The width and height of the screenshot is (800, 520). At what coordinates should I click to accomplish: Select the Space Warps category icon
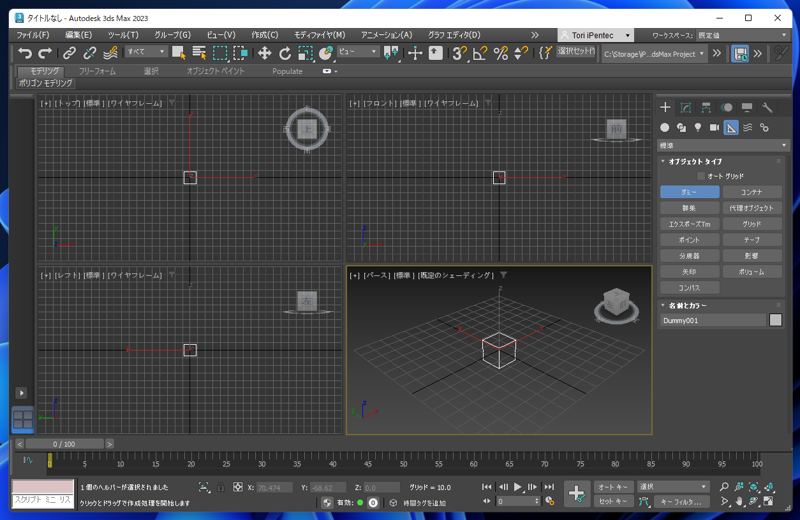click(x=747, y=128)
